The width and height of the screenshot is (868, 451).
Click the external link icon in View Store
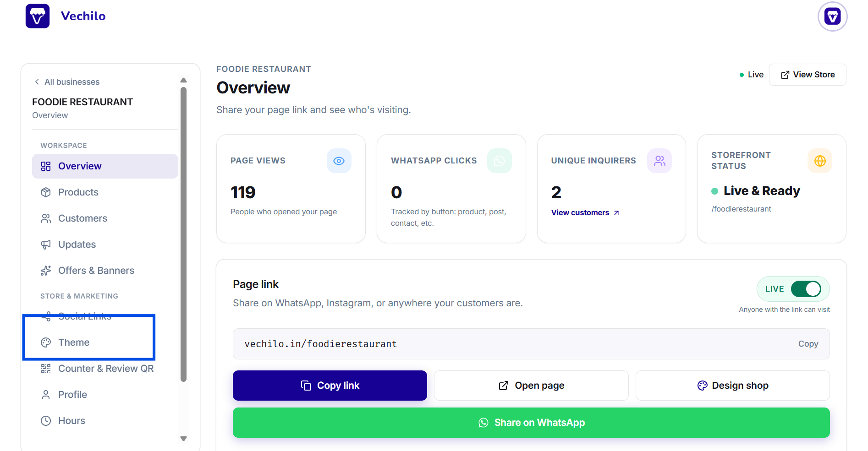785,75
